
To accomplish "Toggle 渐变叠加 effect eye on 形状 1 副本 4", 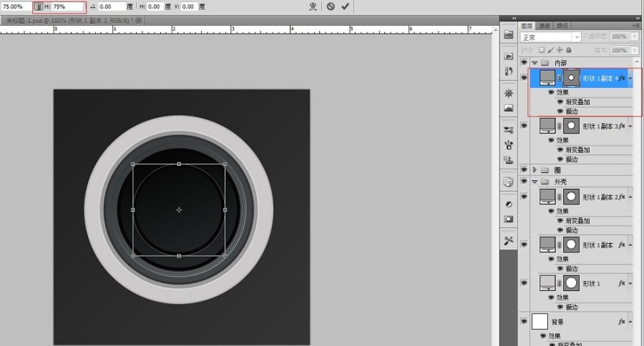I will pos(560,102).
